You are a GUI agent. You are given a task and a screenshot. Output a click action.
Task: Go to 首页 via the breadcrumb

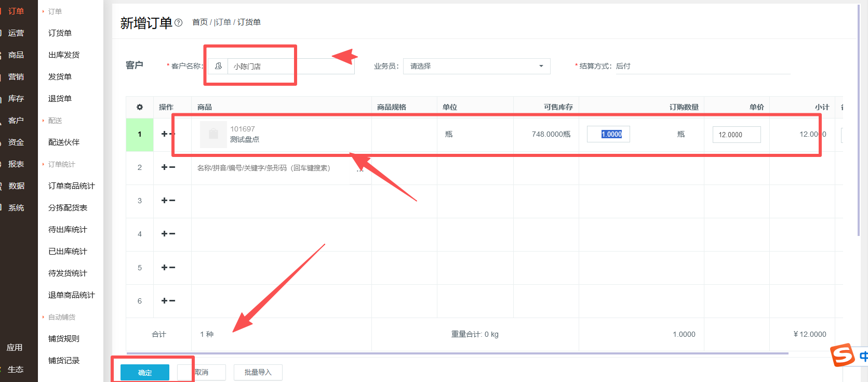pos(200,22)
